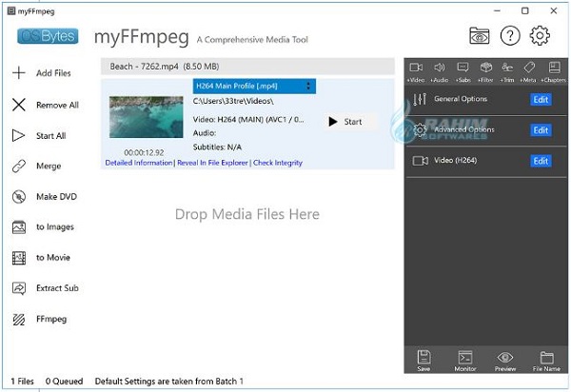571x392 pixels.
Task: Start All conversions from the sidebar
Action: coord(39,135)
